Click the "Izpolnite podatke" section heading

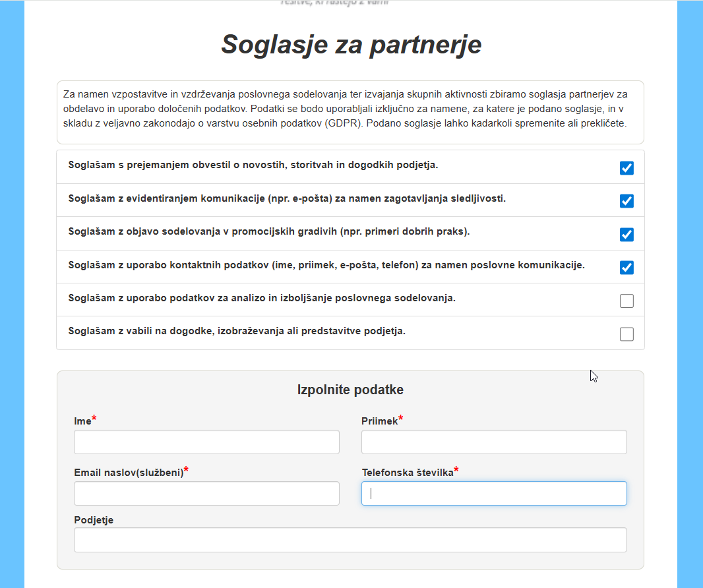coord(350,390)
